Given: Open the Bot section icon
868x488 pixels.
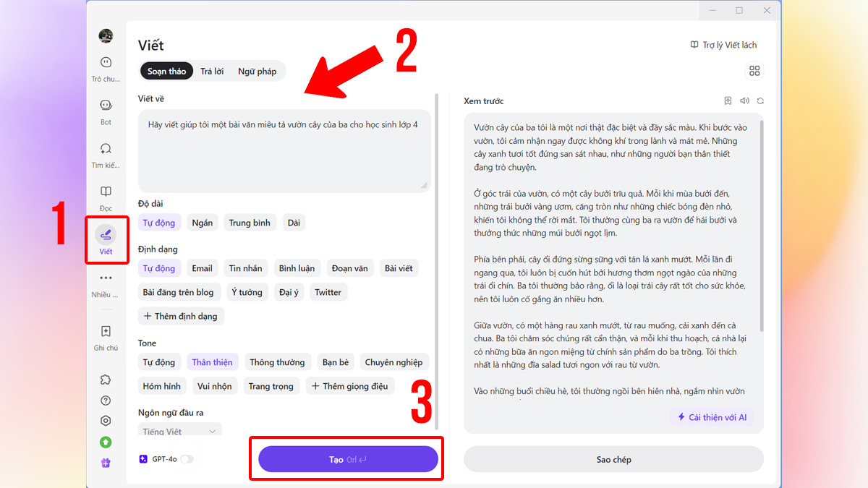Looking at the screenshot, I should click(x=106, y=106).
